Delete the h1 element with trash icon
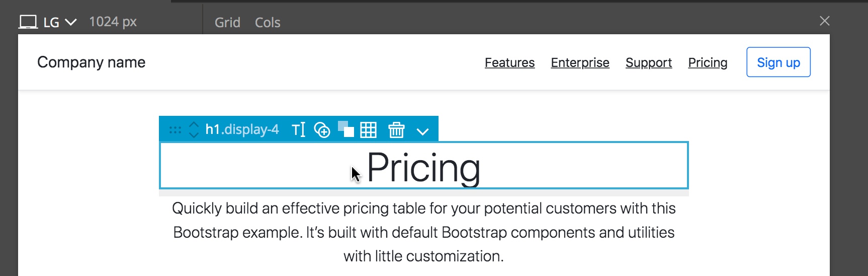Screen dimensions: 868x276 (x=396, y=130)
